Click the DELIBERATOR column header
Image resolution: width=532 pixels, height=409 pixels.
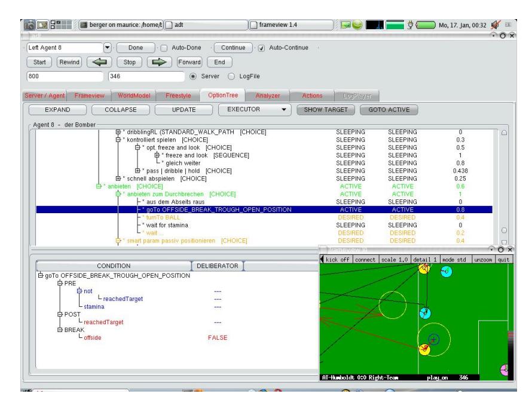(218, 266)
